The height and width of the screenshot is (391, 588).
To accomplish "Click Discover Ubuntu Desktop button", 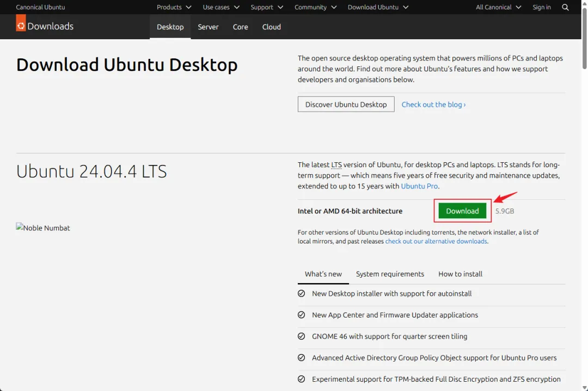I will tap(346, 105).
